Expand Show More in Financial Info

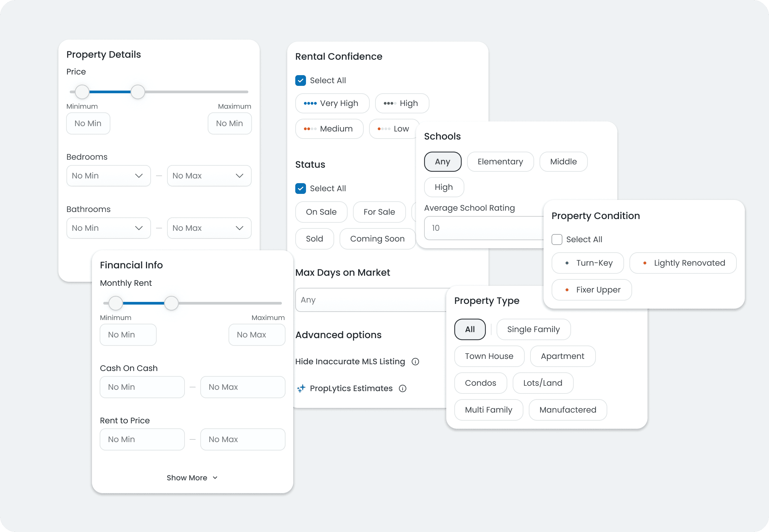coord(192,478)
